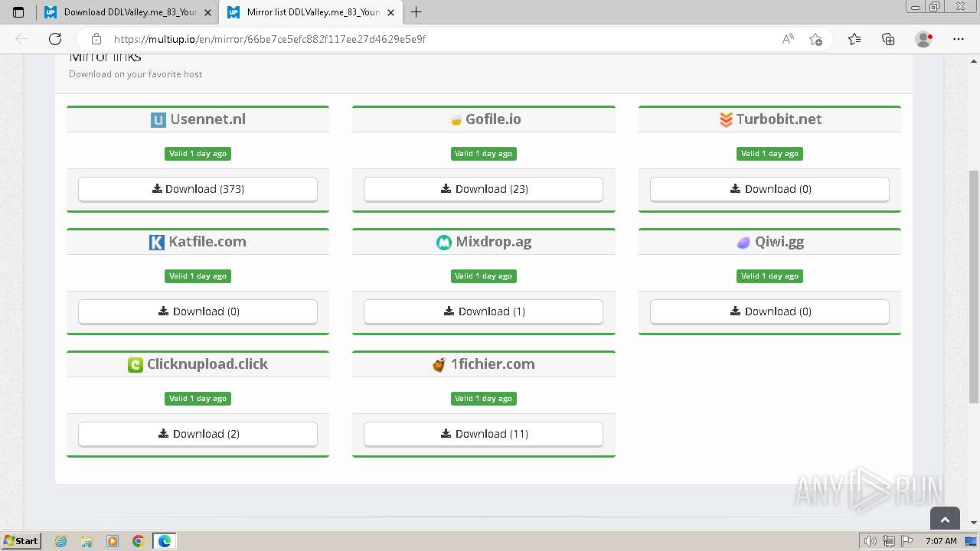Open the tab actions menu
This screenshot has height=551, width=980.
[x=18, y=12]
